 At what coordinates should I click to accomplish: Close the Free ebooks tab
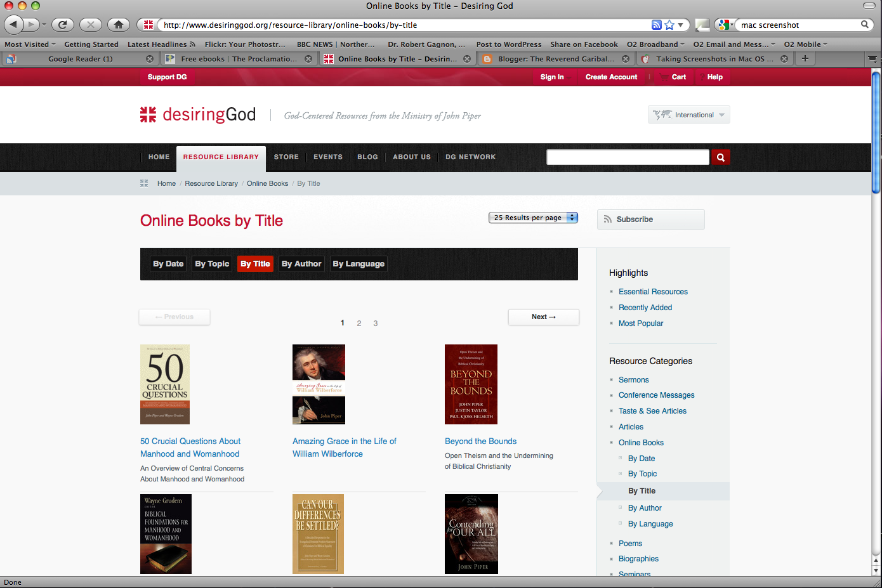click(x=308, y=59)
